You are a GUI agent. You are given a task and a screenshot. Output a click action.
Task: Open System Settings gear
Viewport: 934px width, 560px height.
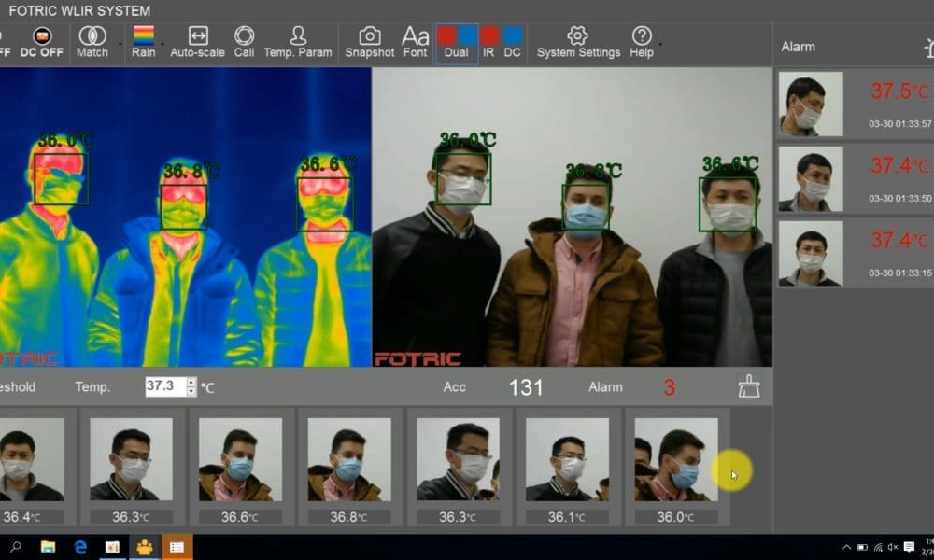pyautogui.click(x=578, y=41)
